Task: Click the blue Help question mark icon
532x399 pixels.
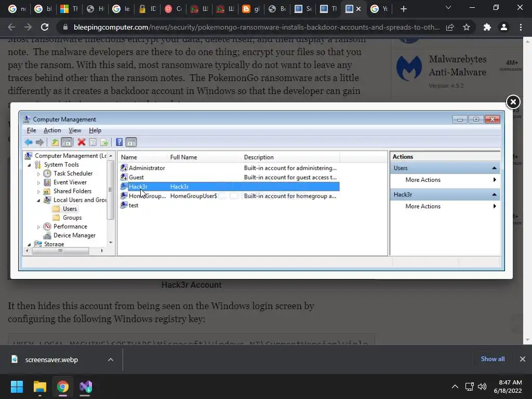Action: coord(119,142)
